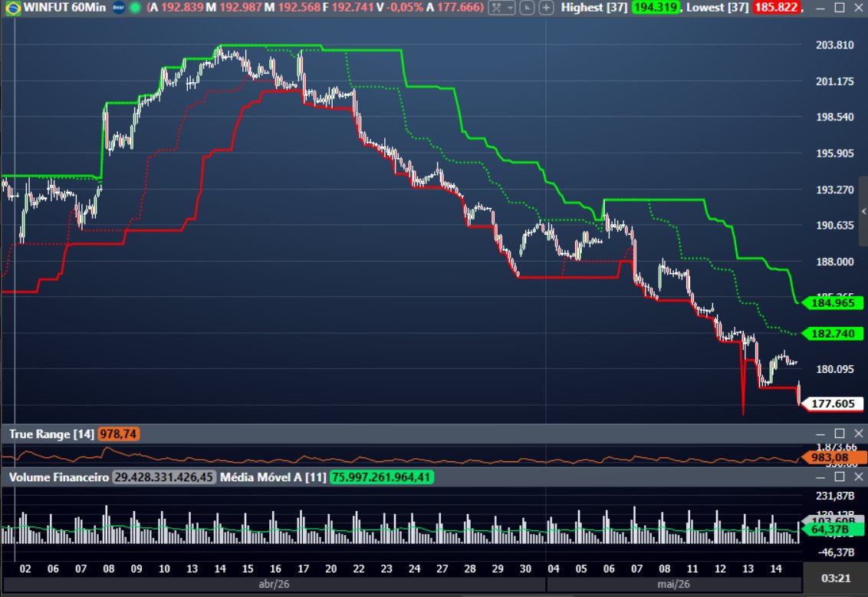The height and width of the screenshot is (597, 868).
Task: Click the red 185.822 Lowest value
Action: click(x=776, y=8)
